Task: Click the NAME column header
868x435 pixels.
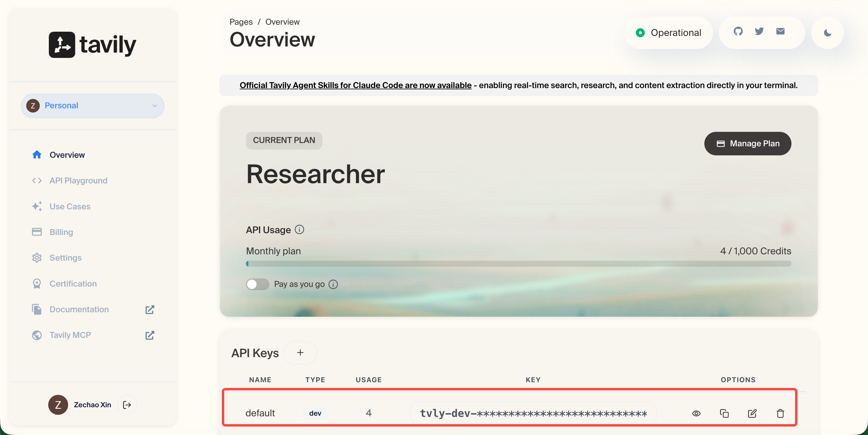Action: [260, 380]
